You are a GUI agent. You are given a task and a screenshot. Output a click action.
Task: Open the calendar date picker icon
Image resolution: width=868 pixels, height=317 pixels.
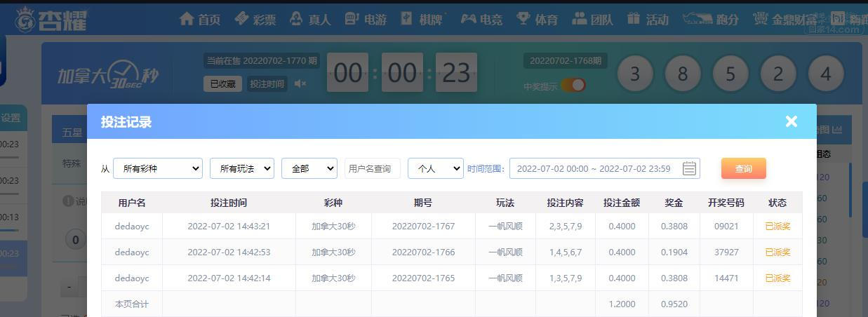click(689, 168)
